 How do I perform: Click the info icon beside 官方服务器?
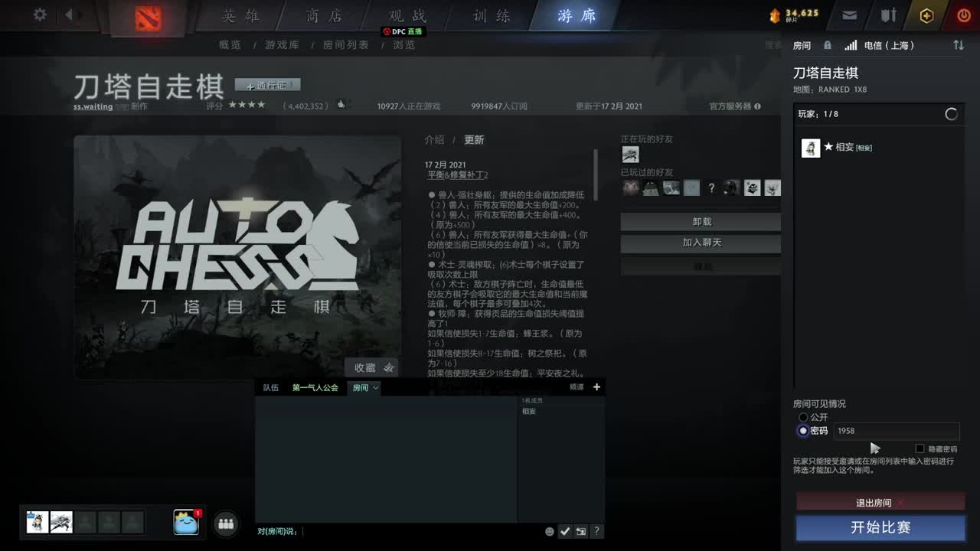[x=758, y=106]
